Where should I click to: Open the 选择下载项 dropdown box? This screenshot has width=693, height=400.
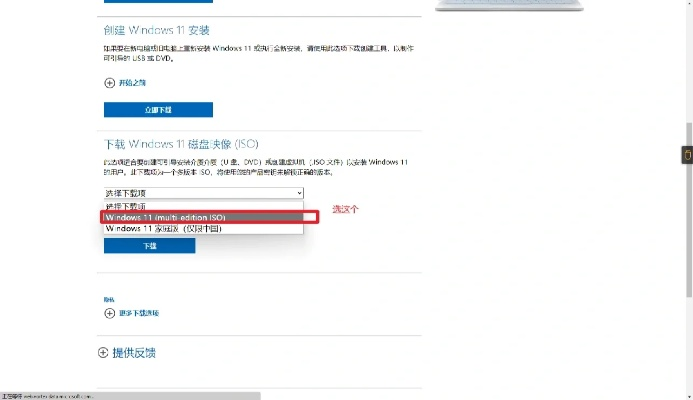point(203,193)
